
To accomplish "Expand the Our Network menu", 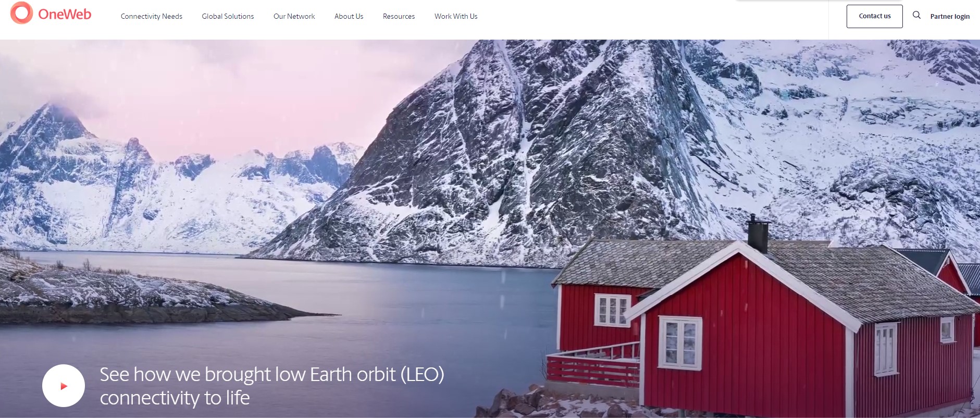I will point(294,16).
